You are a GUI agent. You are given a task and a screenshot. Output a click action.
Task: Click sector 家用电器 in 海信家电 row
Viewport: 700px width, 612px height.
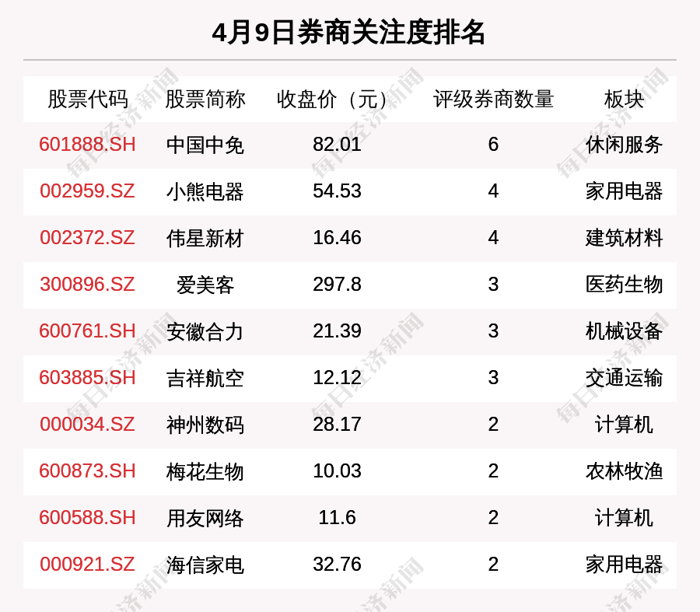point(624,565)
